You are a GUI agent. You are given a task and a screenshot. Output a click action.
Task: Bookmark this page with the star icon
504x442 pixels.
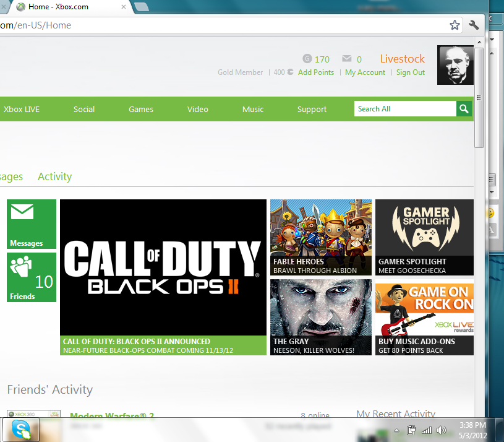coord(455,25)
